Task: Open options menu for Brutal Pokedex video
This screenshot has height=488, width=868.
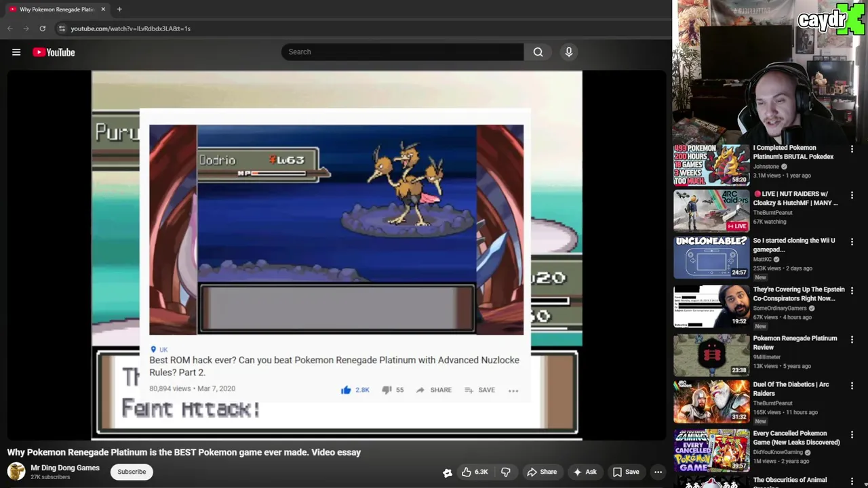Action: click(852, 149)
